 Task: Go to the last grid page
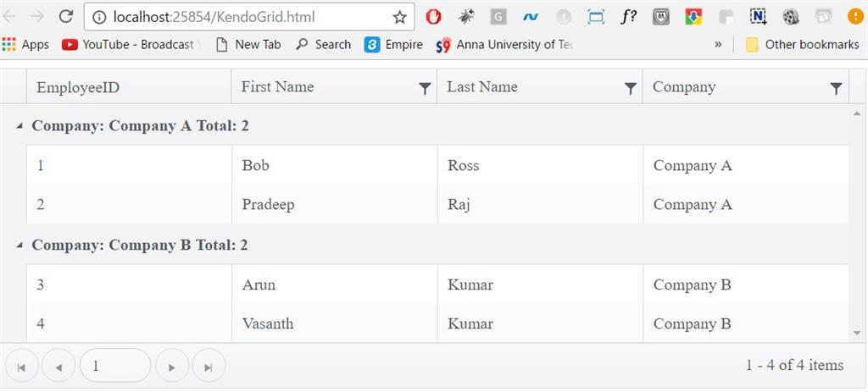(x=209, y=367)
